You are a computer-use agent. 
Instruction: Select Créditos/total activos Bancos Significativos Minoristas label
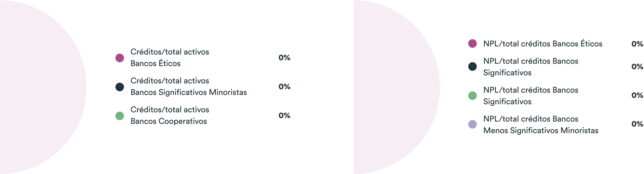coord(189,86)
